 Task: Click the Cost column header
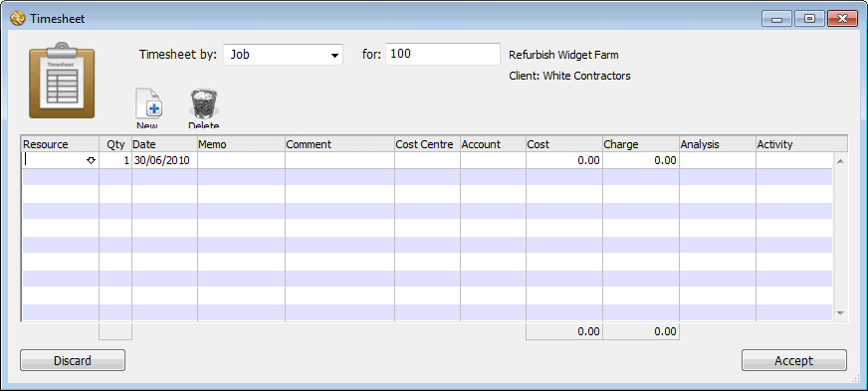pos(564,144)
